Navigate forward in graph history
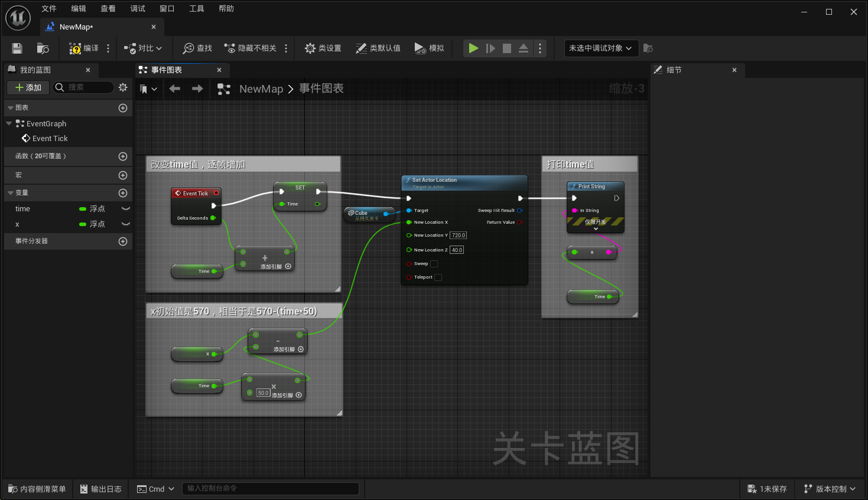This screenshot has width=868, height=500. tap(197, 89)
